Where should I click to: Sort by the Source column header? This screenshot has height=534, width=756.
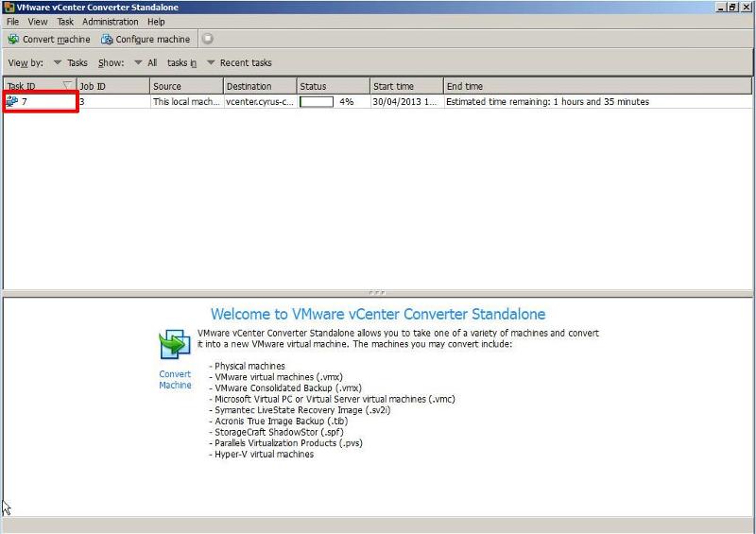click(187, 86)
